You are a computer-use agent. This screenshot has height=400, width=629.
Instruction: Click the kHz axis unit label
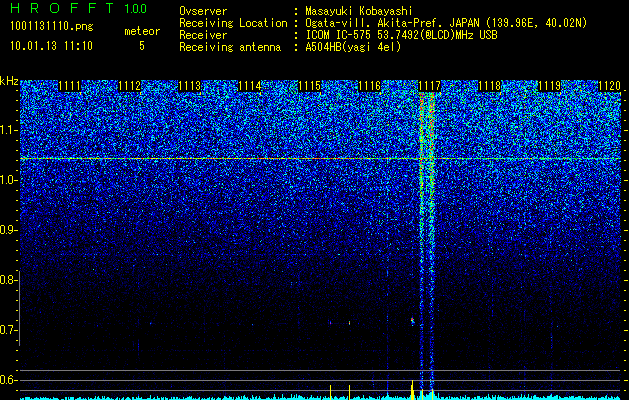[x=9, y=81]
